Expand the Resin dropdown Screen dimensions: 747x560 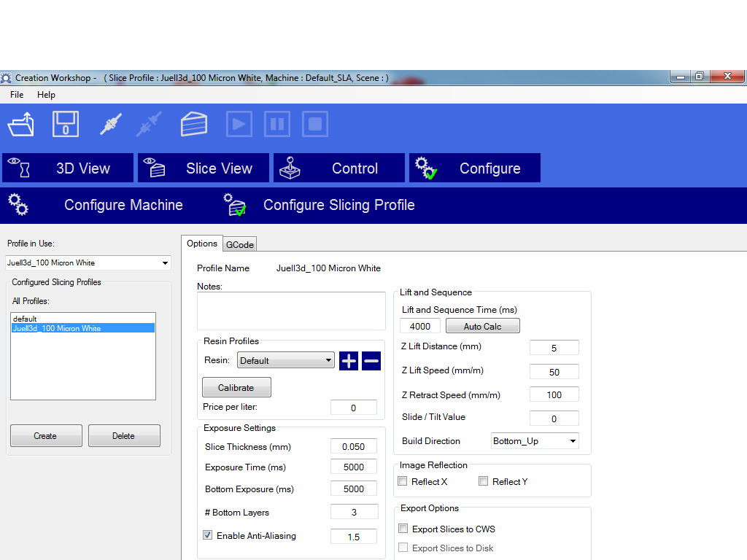pos(328,360)
